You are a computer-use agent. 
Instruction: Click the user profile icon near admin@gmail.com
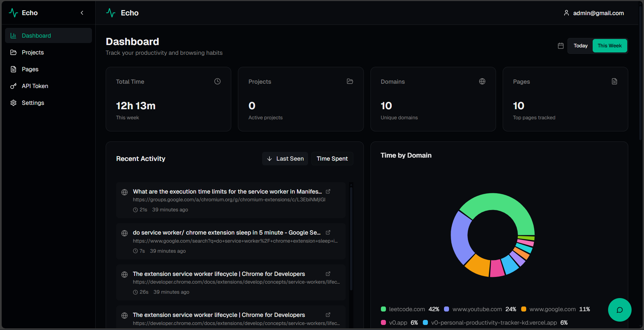pos(566,13)
